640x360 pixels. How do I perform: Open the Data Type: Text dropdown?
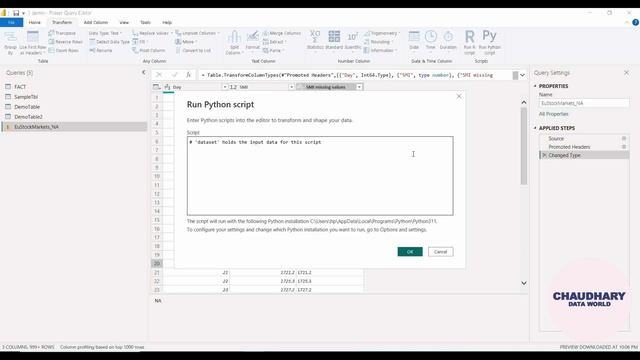105,33
